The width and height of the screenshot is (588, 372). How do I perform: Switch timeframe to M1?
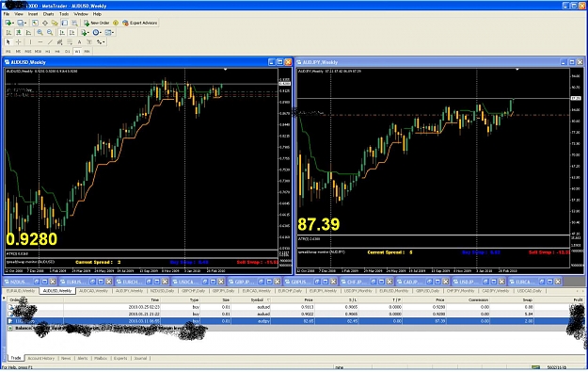8,52
